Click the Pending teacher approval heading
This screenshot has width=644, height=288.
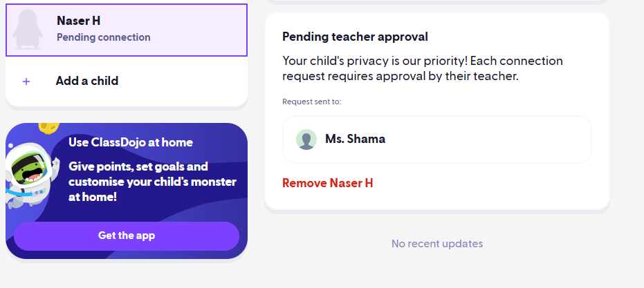point(355,37)
